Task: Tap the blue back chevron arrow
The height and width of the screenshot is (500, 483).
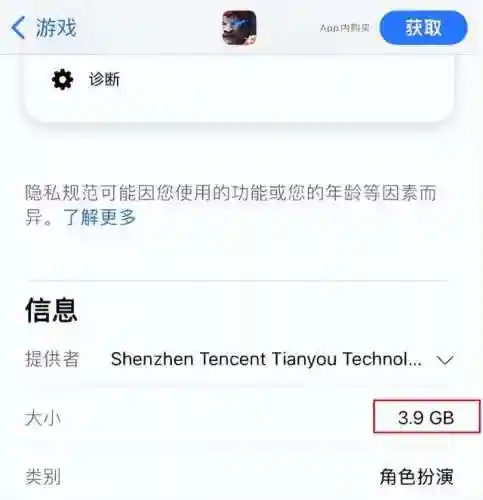Action: (18, 28)
